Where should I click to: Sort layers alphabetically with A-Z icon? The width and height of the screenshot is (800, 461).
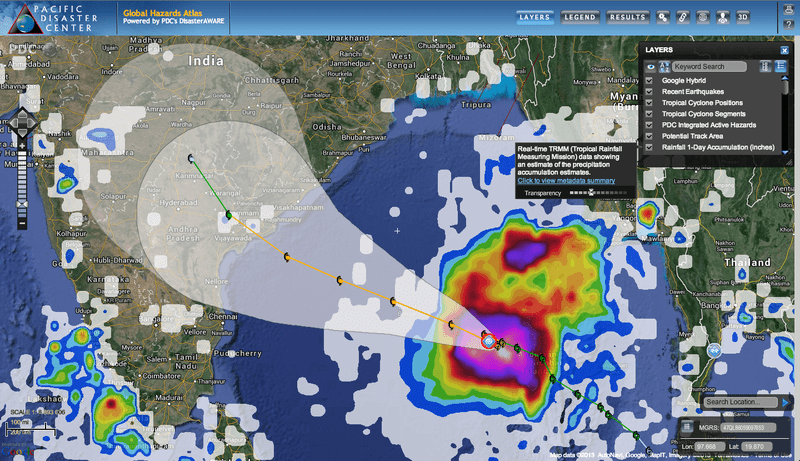coord(663,66)
